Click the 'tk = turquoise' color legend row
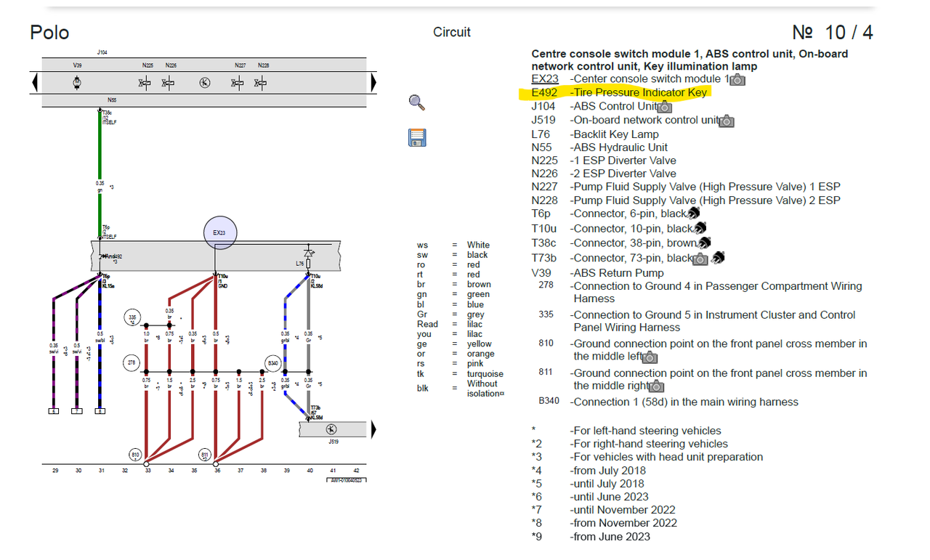The image size is (930, 560). coord(460,374)
